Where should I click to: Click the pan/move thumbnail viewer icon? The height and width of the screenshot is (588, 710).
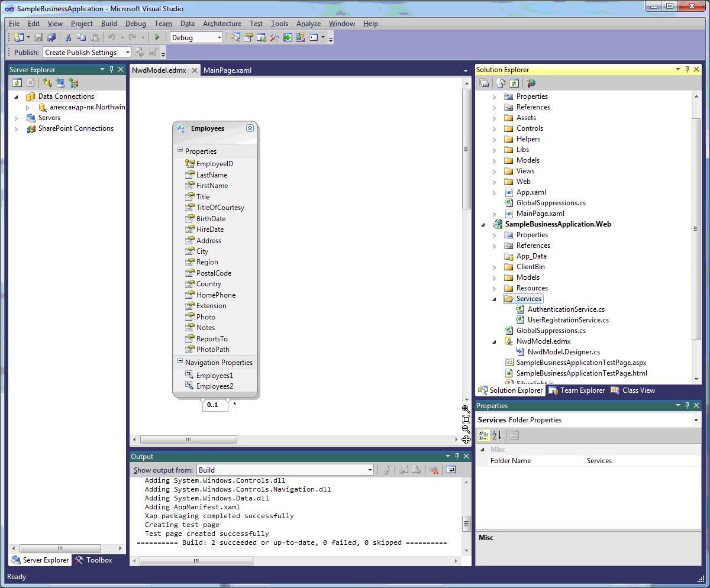click(466, 440)
